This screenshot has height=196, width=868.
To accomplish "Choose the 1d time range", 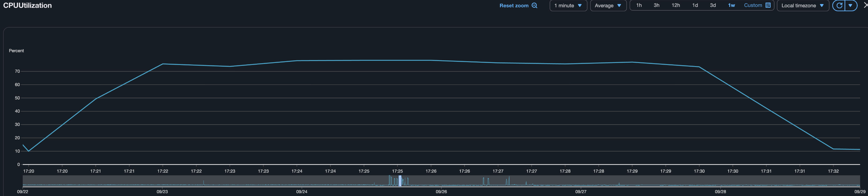I will pos(695,5).
